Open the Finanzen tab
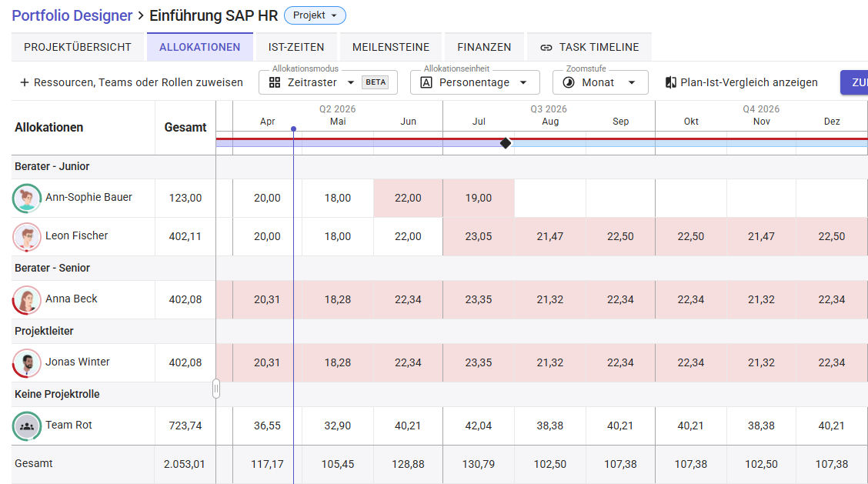This screenshot has width=868, height=484. tap(484, 47)
